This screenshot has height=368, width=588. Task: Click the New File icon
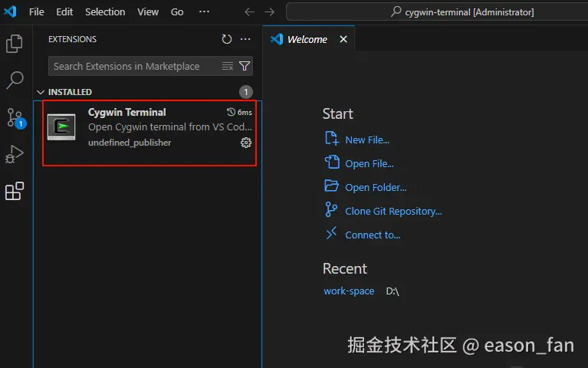[331, 139]
